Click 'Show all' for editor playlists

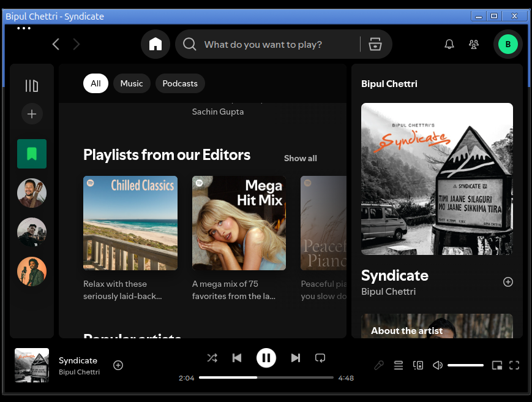[300, 158]
